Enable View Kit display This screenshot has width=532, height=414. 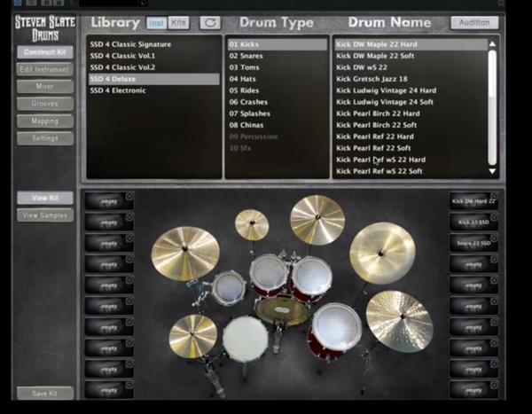(x=45, y=198)
